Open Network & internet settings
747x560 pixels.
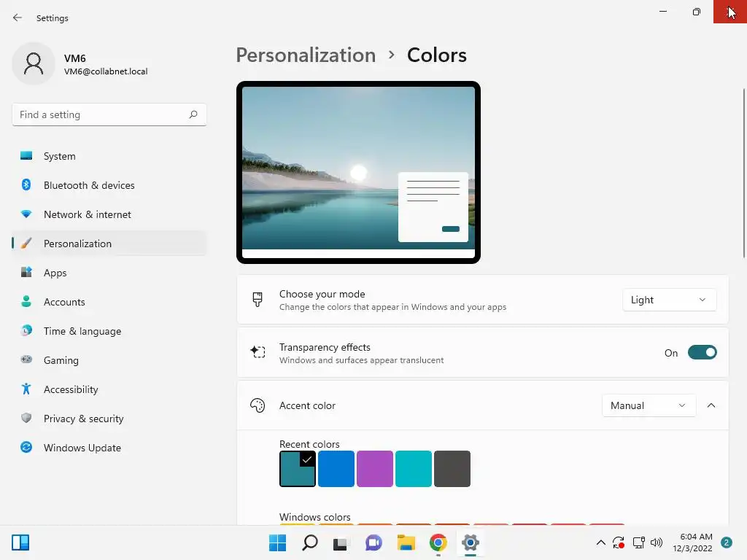(x=109, y=214)
